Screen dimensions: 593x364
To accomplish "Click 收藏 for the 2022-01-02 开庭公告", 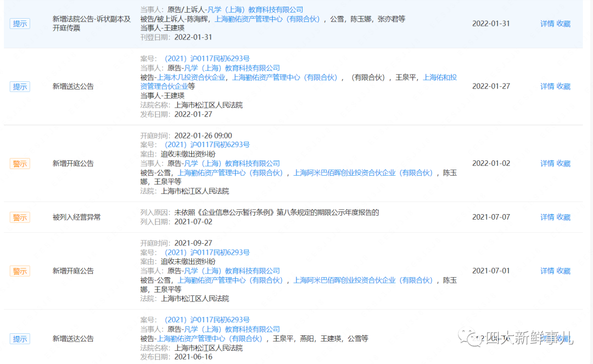I will (x=563, y=164).
